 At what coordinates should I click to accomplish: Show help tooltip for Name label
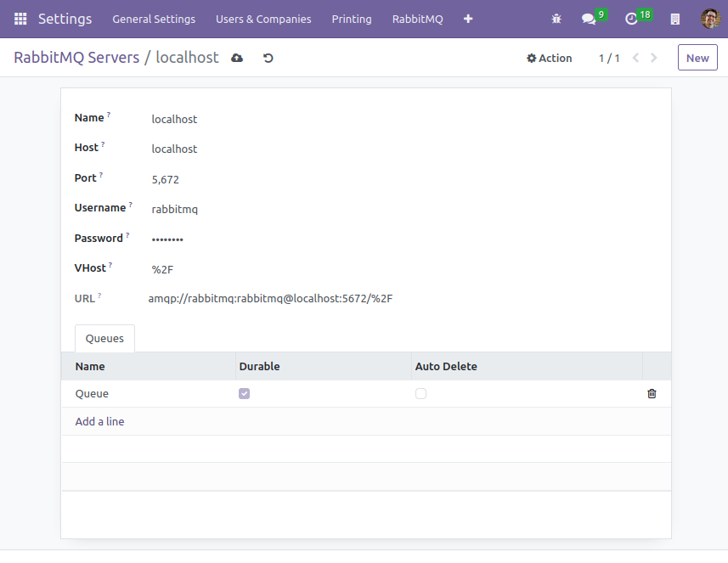tap(109, 114)
